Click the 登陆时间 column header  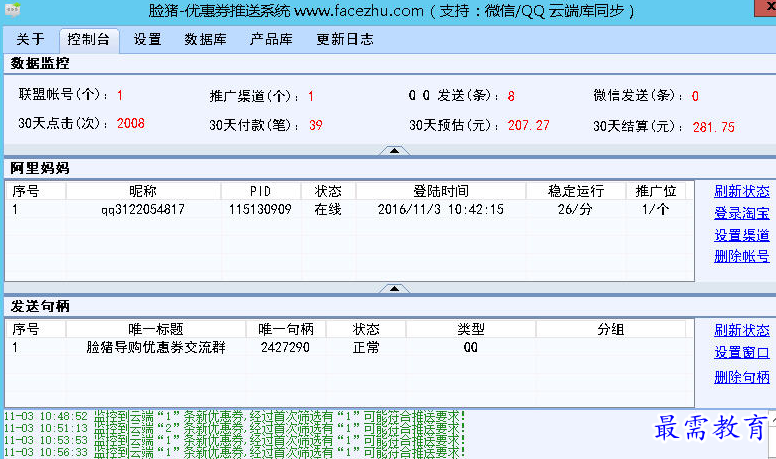pos(440,191)
